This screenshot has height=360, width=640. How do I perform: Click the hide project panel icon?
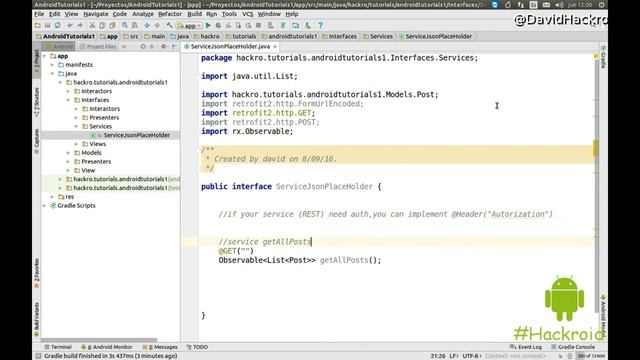(174, 47)
